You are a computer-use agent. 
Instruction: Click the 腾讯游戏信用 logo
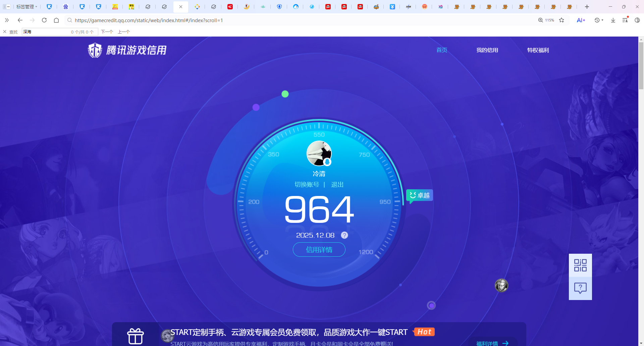tap(127, 50)
